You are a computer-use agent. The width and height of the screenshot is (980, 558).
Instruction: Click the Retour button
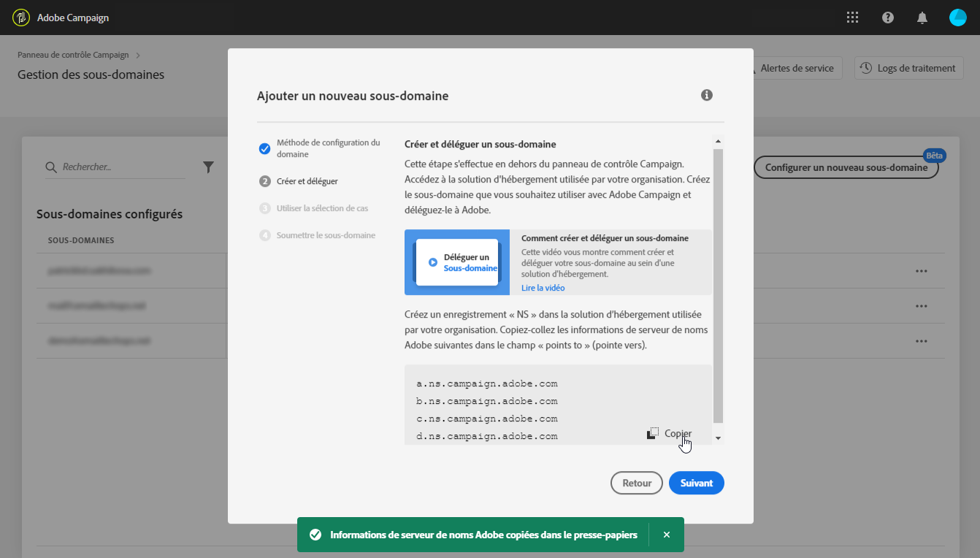(x=637, y=484)
